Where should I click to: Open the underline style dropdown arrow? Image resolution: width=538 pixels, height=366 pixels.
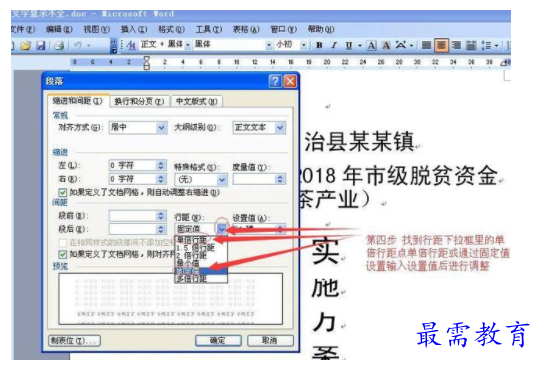pyautogui.click(x=360, y=45)
